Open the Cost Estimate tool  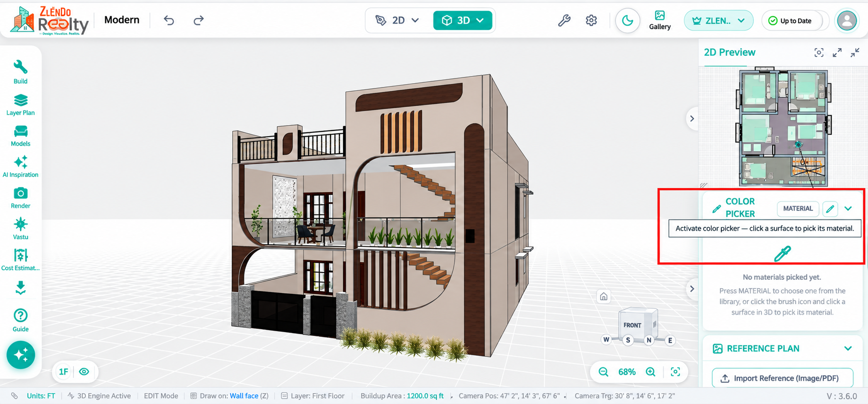pos(20,260)
